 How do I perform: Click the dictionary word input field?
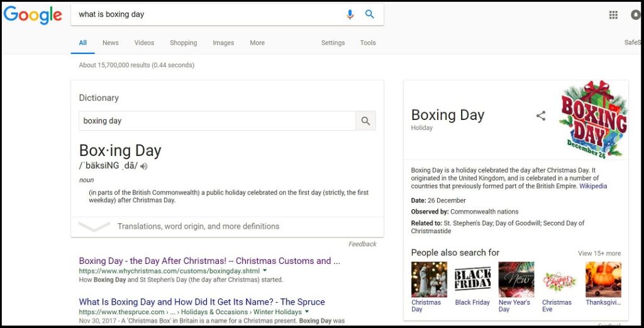(217, 121)
